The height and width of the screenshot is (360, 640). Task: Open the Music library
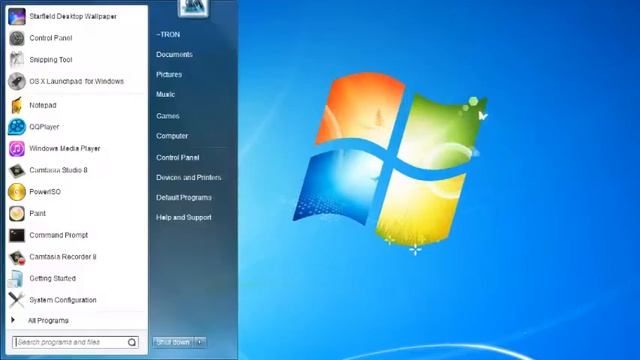coord(165,94)
